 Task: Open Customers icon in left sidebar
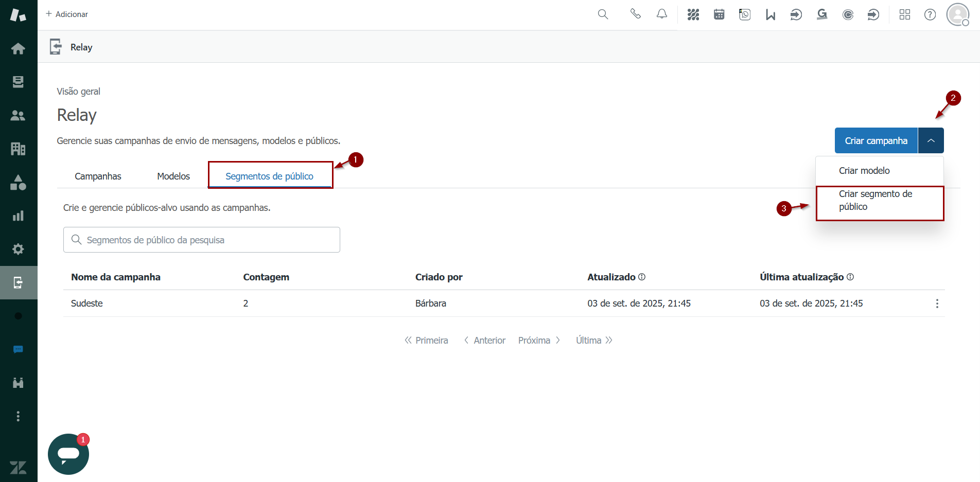coord(18,115)
